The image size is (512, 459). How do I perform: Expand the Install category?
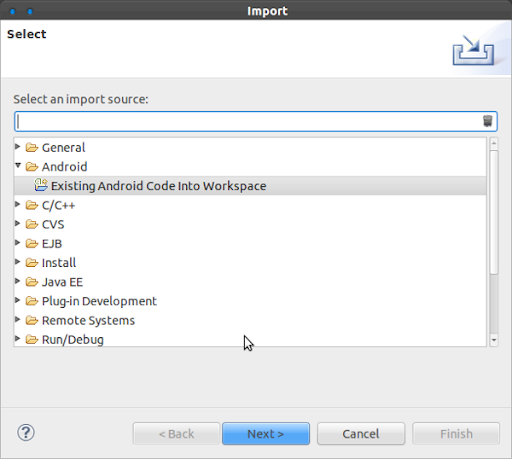tap(18, 262)
